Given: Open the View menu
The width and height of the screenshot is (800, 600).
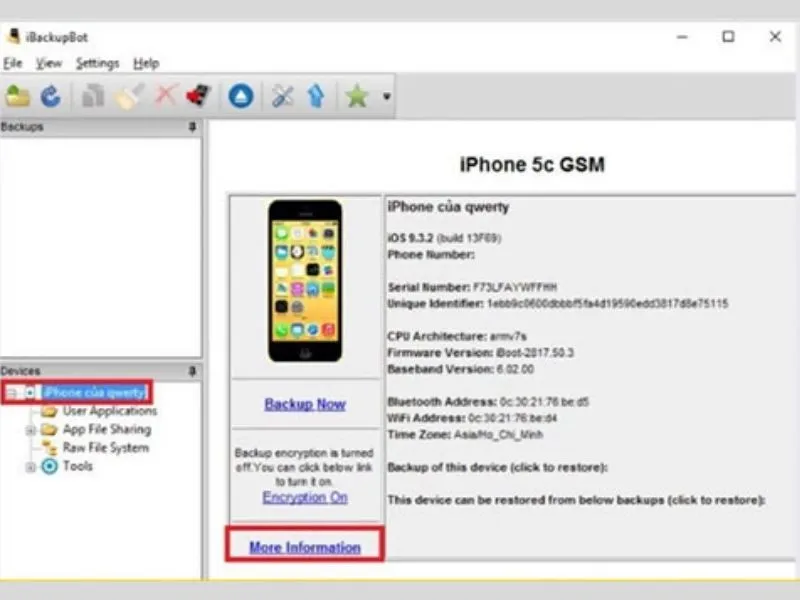Looking at the screenshot, I should coord(48,63).
